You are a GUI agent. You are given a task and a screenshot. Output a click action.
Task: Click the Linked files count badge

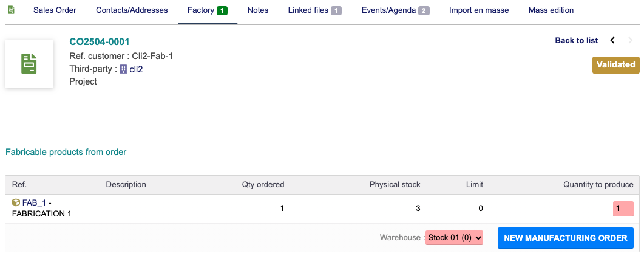coord(336,10)
